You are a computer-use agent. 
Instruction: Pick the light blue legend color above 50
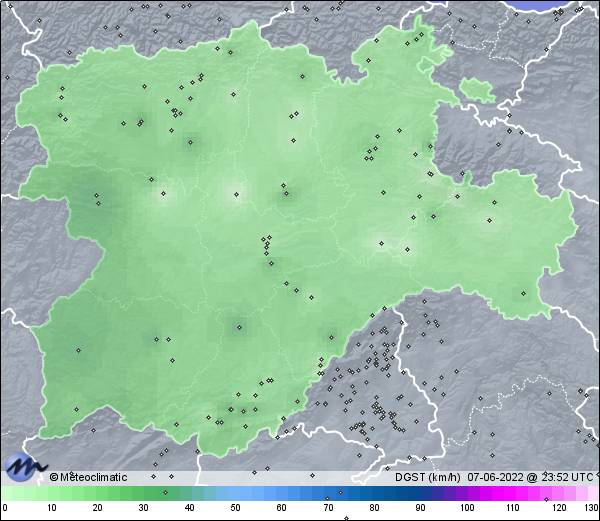[236, 493]
